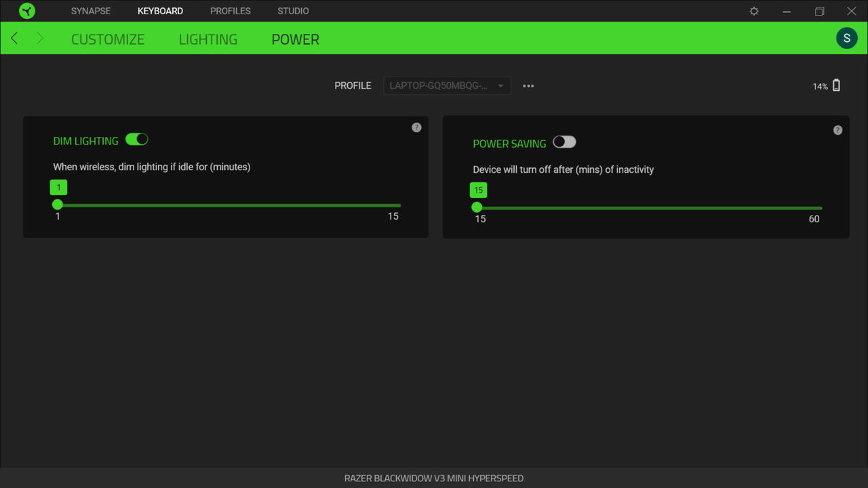Select the Power subtab
The image size is (868, 488).
coord(295,39)
